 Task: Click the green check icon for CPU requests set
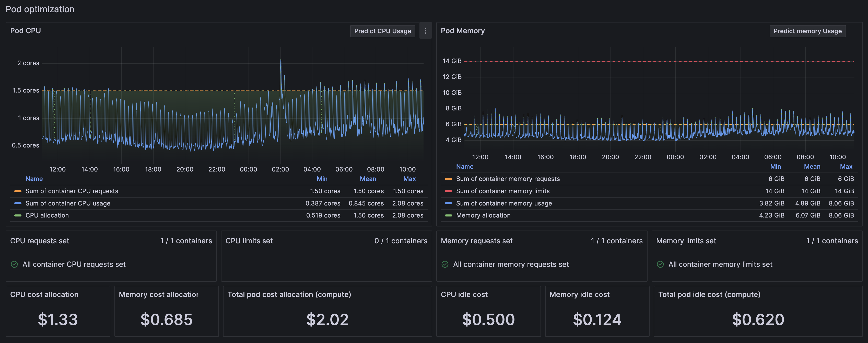tap(14, 265)
